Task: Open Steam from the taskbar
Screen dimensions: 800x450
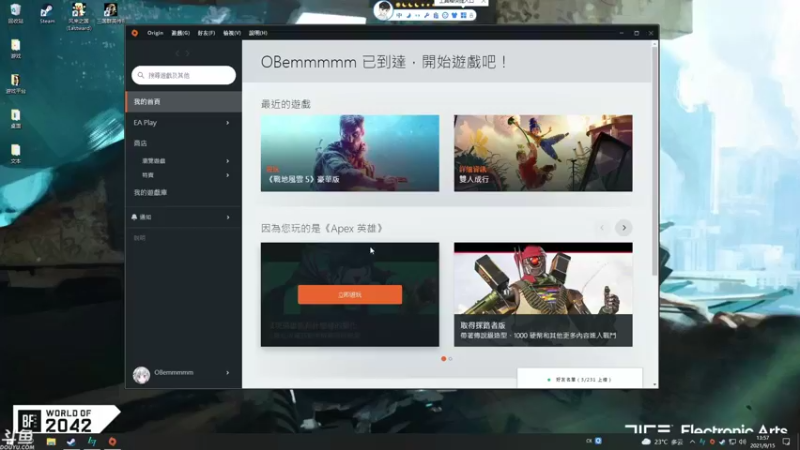Action: tap(71, 441)
